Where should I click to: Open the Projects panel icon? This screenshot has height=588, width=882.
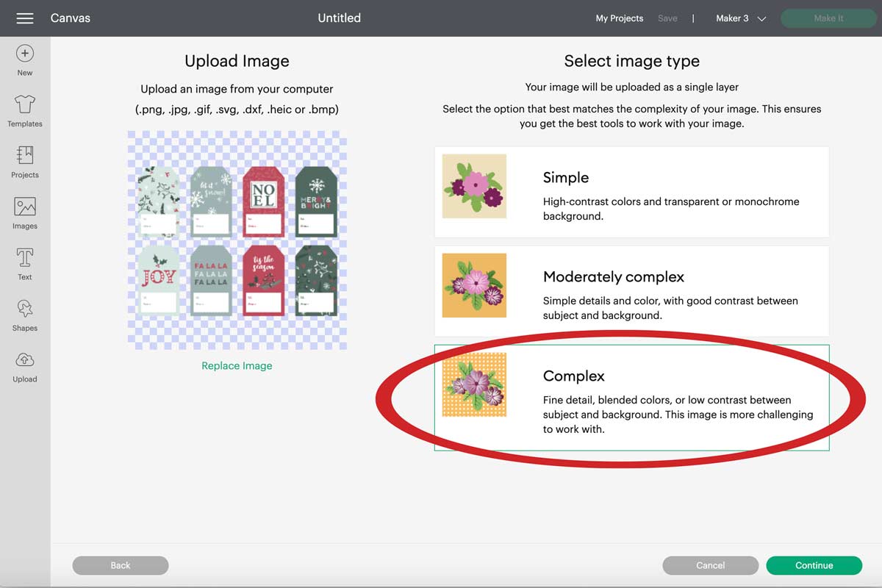[x=25, y=155]
